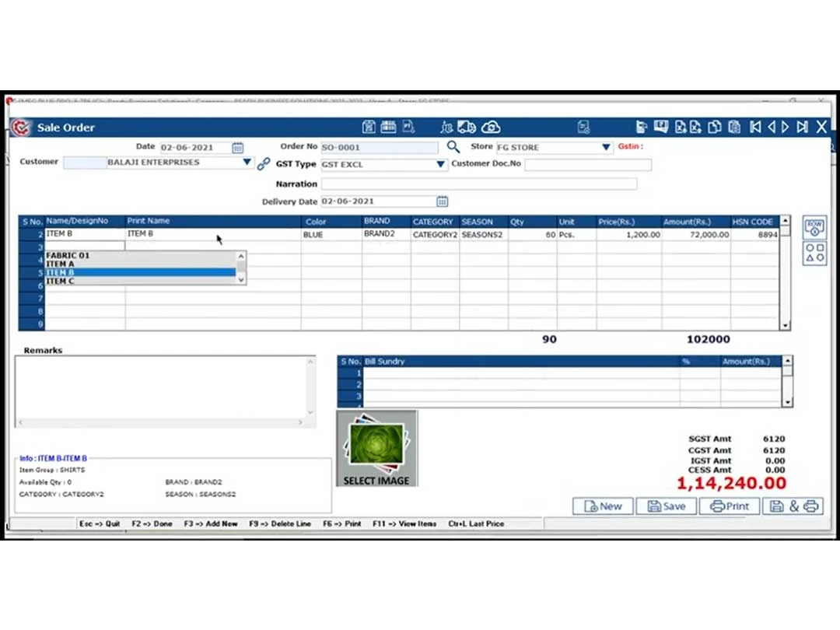Click the delivery truck icon in the toolbar

(467, 127)
